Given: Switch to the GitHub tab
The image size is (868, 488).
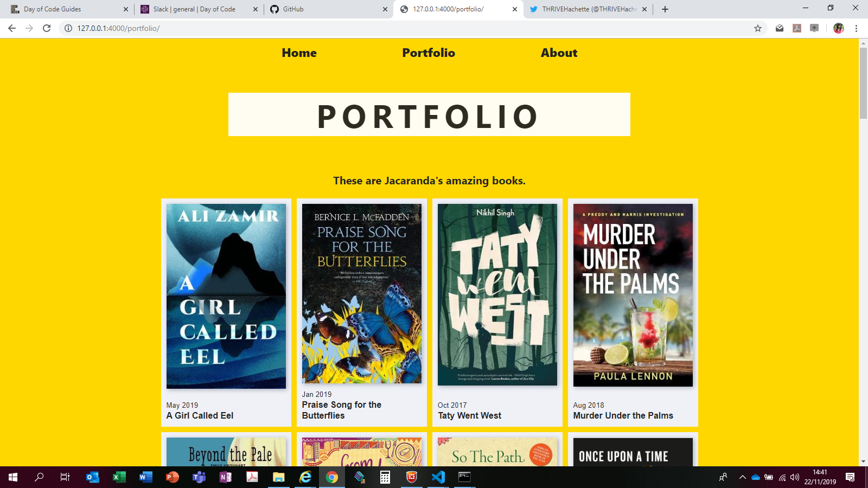Looking at the screenshot, I should tap(328, 9).
